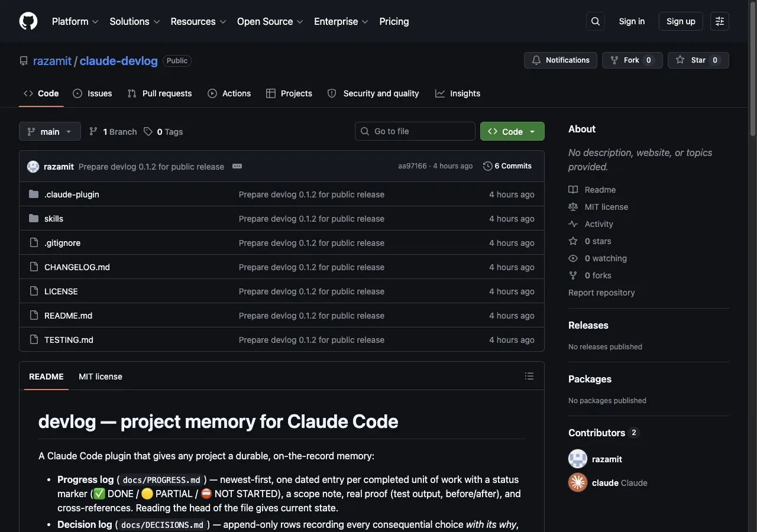Click Sign in

(632, 21)
